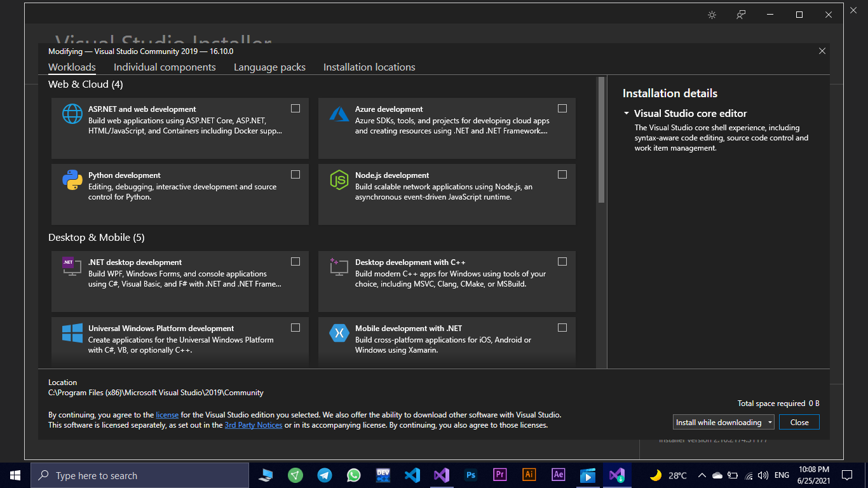Collapse the Visual Studio core editor section
This screenshot has height=488, width=868.
(627, 114)
